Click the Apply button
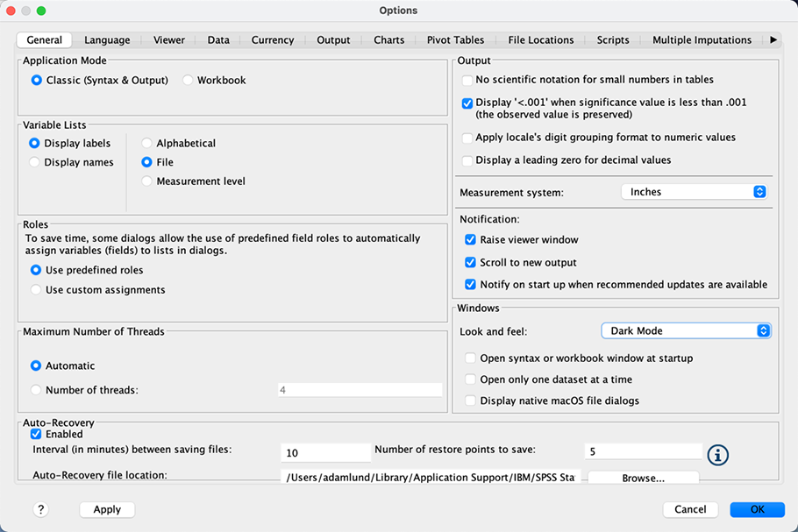Image resolution: width=798 pixels, height=532 pixels. tap(106, 509)
